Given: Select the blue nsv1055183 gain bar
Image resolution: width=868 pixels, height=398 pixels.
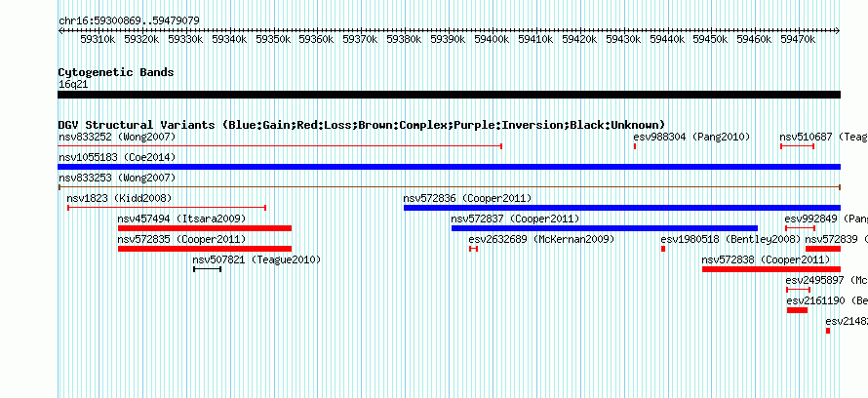Looking at the screenshot, I should pyautogui.click(x=449, y=167).
